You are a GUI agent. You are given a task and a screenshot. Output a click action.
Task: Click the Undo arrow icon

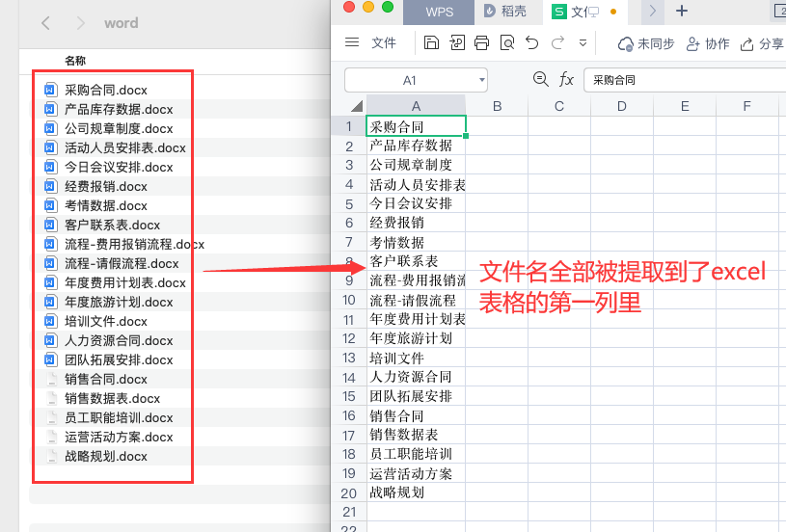pos(532,43)
